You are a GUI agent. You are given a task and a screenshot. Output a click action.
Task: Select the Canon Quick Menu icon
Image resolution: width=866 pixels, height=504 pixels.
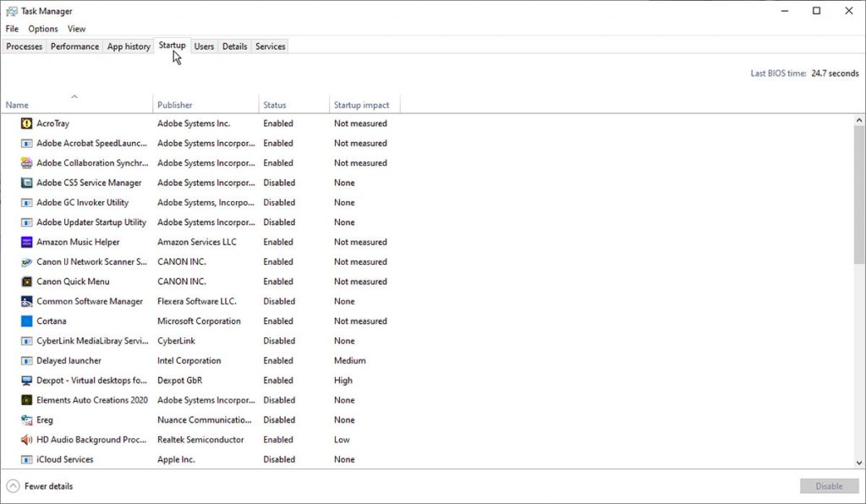(x=27, y=282)
